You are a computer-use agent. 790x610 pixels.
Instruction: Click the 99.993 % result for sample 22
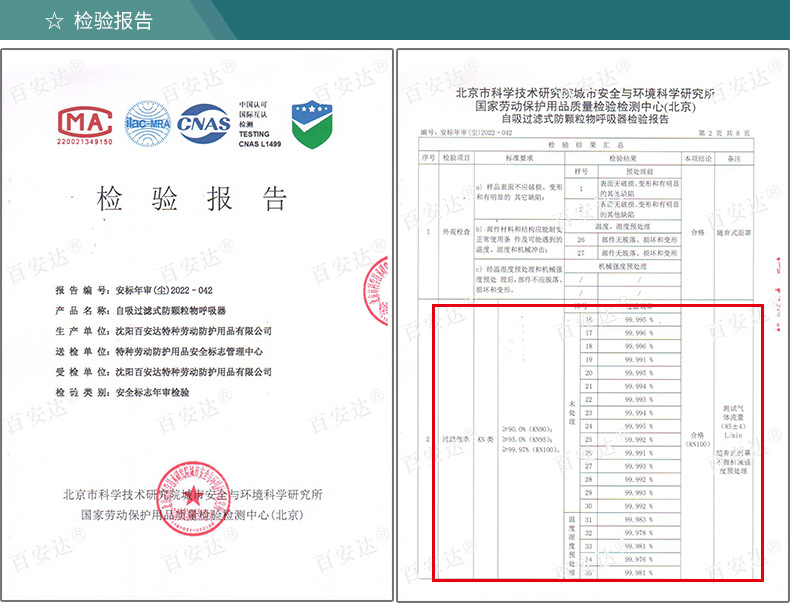(639, 399)
